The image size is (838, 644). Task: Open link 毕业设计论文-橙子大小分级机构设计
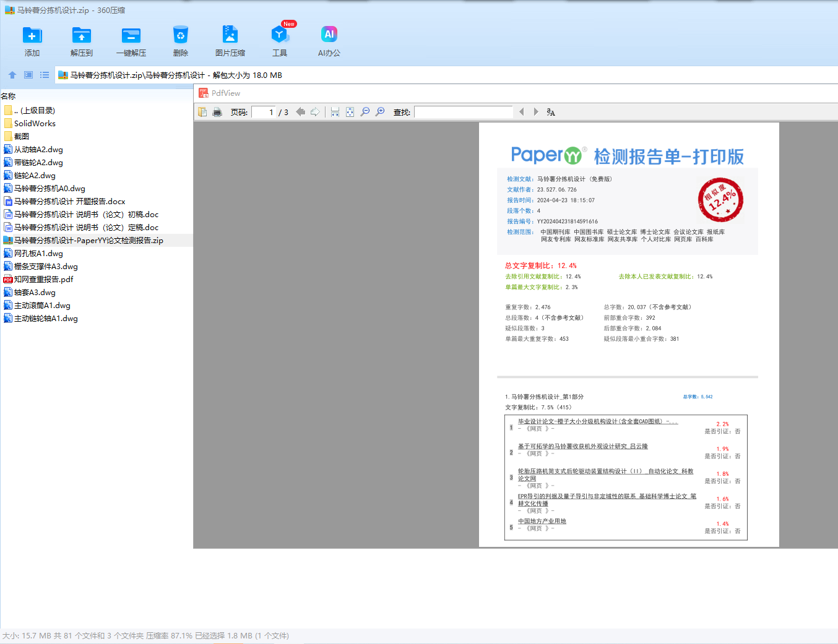(x=598, y=421)
